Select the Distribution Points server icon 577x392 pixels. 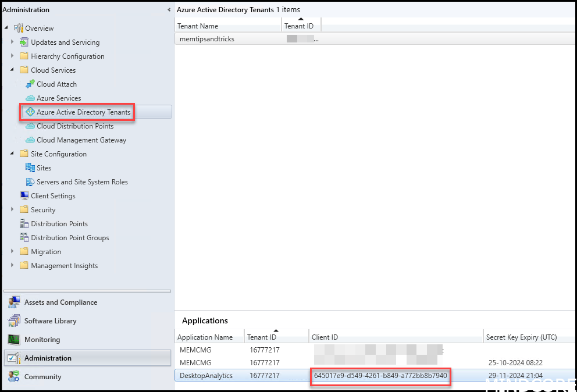pyautogui.click(x=24, y=223)
